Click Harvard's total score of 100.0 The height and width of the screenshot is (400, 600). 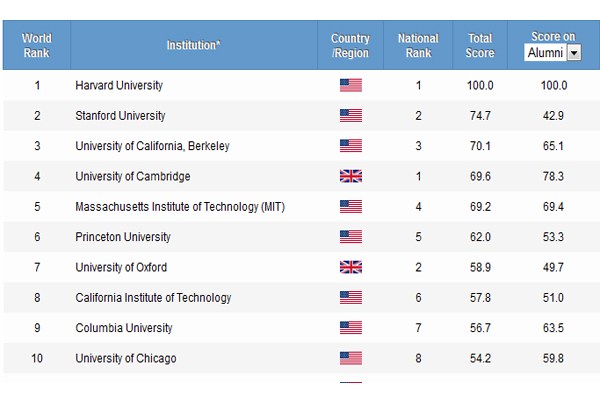[x=480, y=85]
